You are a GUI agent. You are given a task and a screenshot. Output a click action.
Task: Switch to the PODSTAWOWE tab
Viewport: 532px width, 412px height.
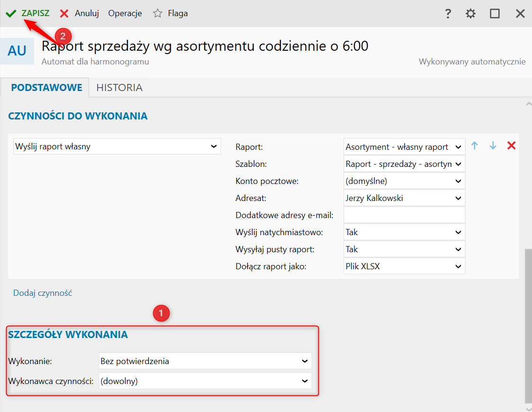point(46,88)
